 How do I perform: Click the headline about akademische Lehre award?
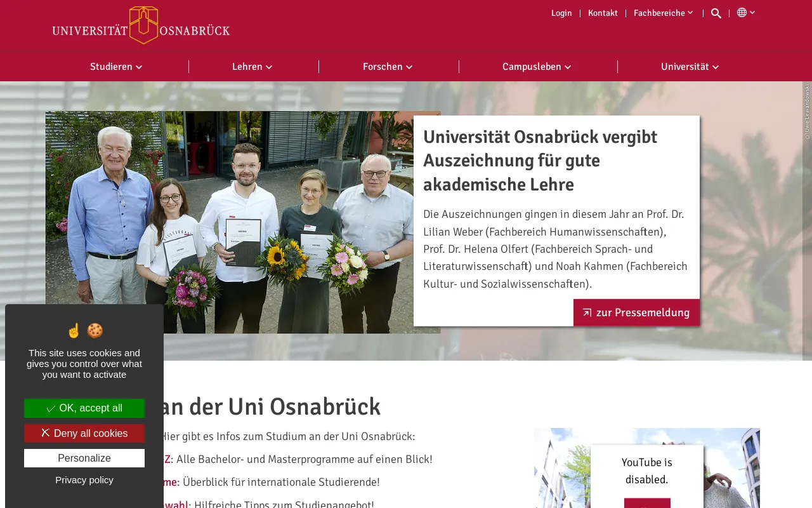pos(540,161)
